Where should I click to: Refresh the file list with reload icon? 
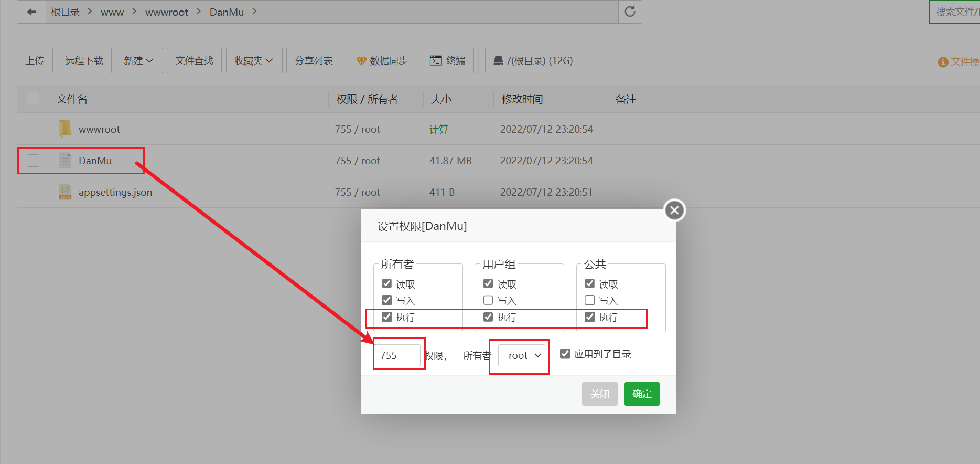tap(630, 12)
